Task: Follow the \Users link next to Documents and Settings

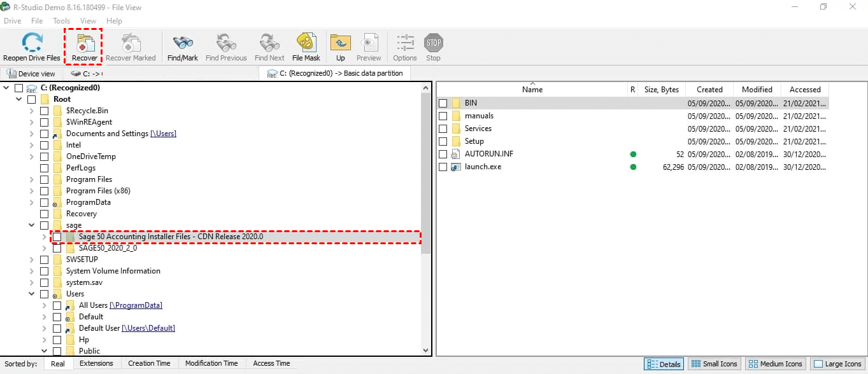Action: (163, 134)
